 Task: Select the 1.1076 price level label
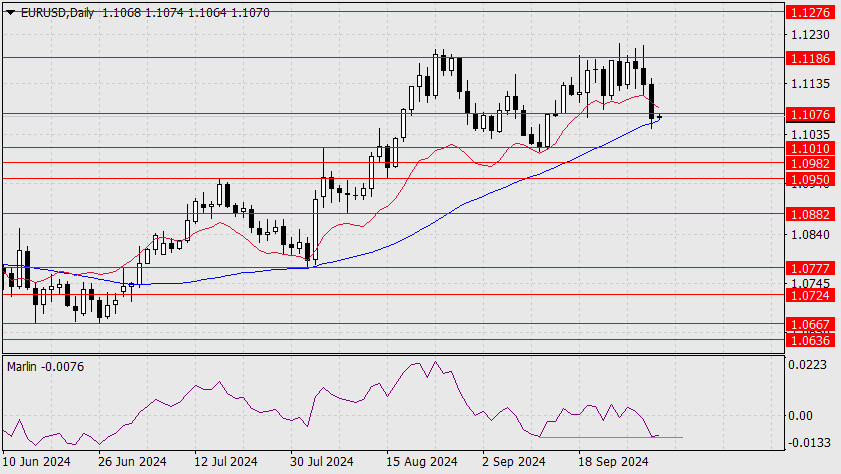pos(810,114)
